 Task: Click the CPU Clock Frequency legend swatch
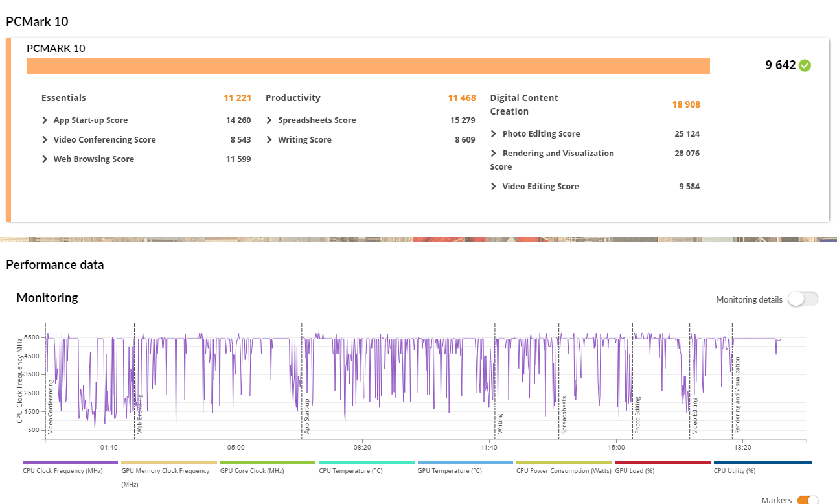(70, 463)
